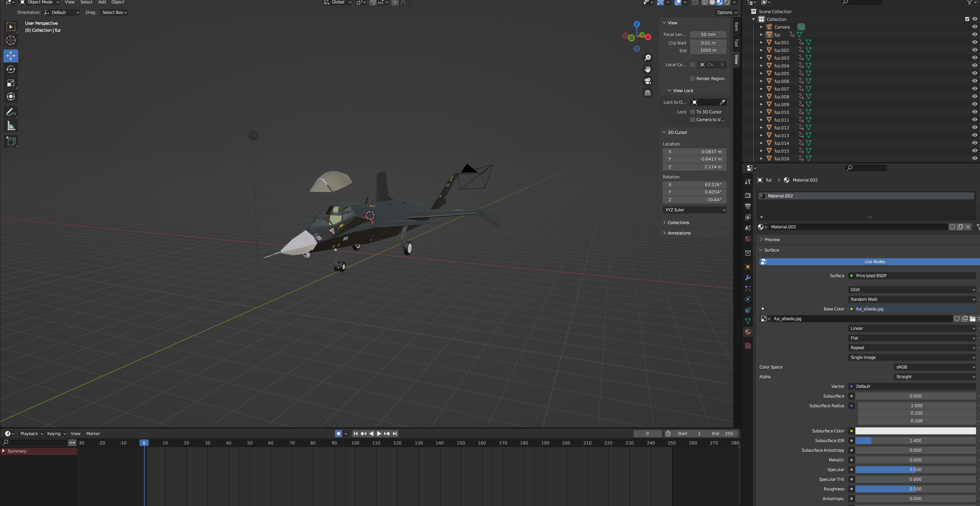Select the 3D Cursor tool
Image resolution: width=980 pixels, height=506 pixels.
(11, 40)
